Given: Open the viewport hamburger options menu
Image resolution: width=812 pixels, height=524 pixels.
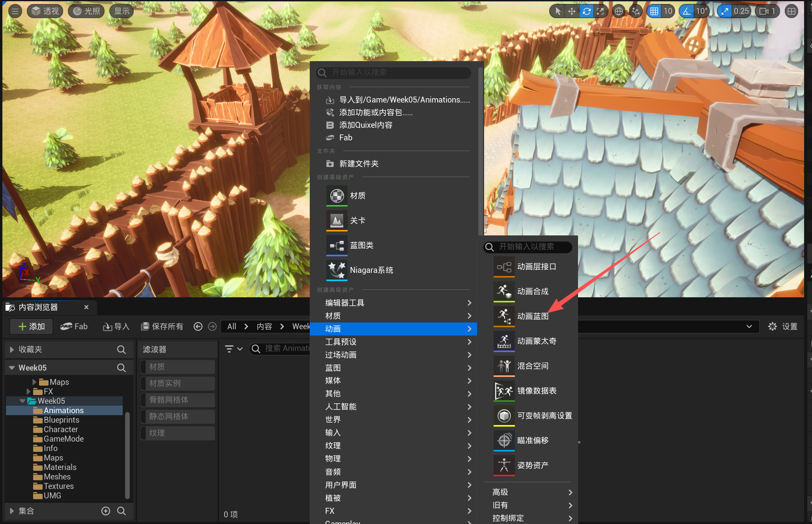Looking at the screenshot, I should coord(15,11).
